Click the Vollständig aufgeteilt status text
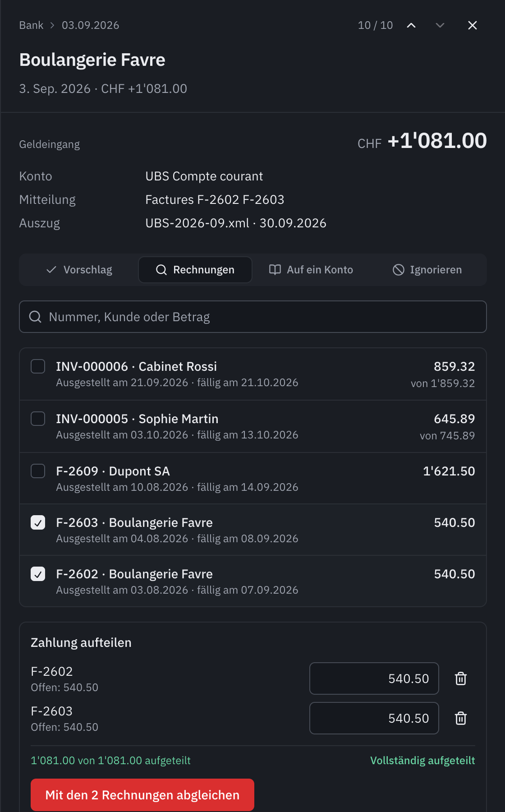Viewport: 505px width, 812px height. pos(423,761)
